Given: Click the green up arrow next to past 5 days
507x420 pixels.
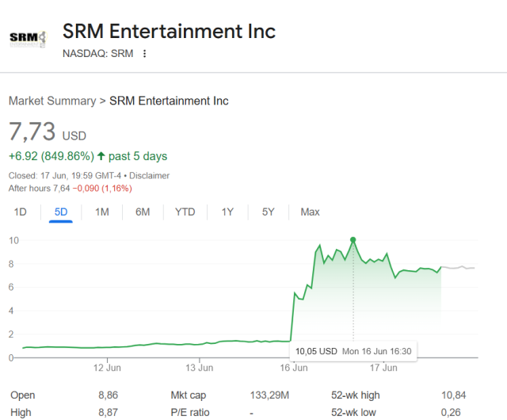Looking at the screenshot, I should (101, 156).
